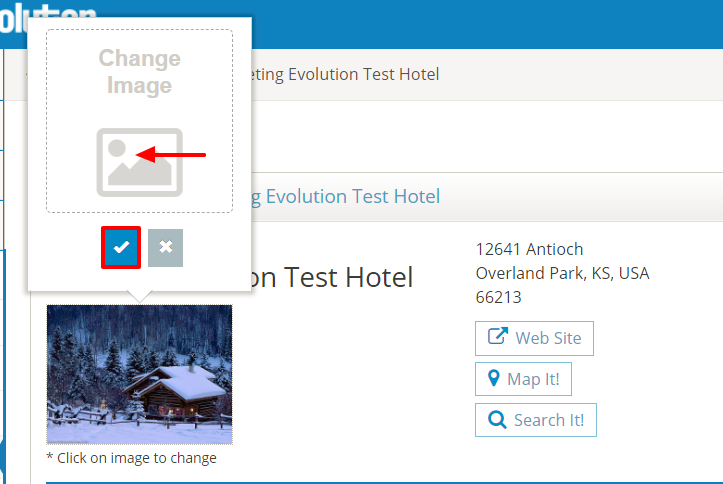This screenshot has width=723, height=484.
Task: Click the Change Image label text
Action: point(139,72)
